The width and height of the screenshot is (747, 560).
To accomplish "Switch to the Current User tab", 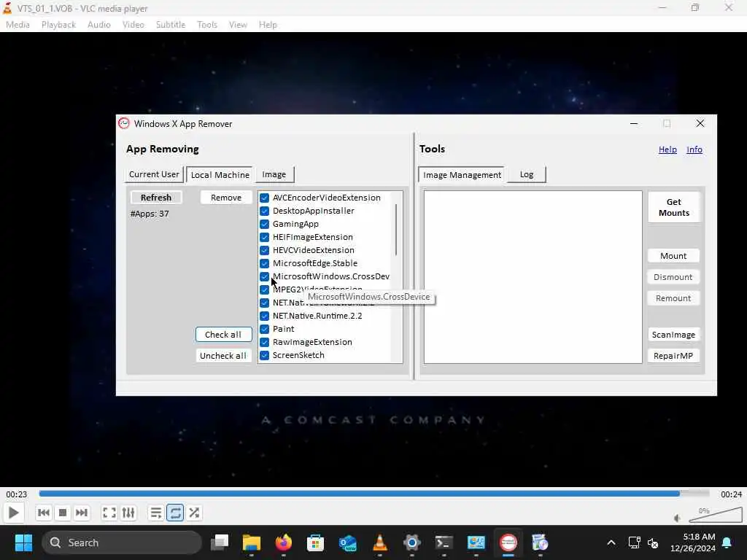I will pyautogui.click(x=154, y=174).
